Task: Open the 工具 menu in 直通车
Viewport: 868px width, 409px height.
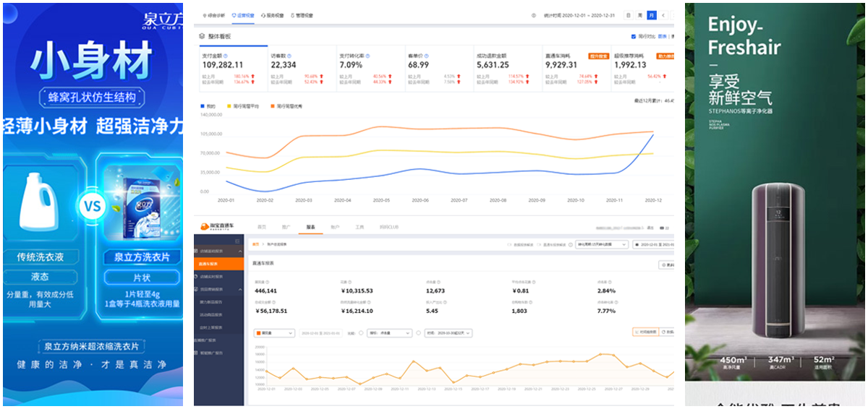Action: [x=359, y=227]
